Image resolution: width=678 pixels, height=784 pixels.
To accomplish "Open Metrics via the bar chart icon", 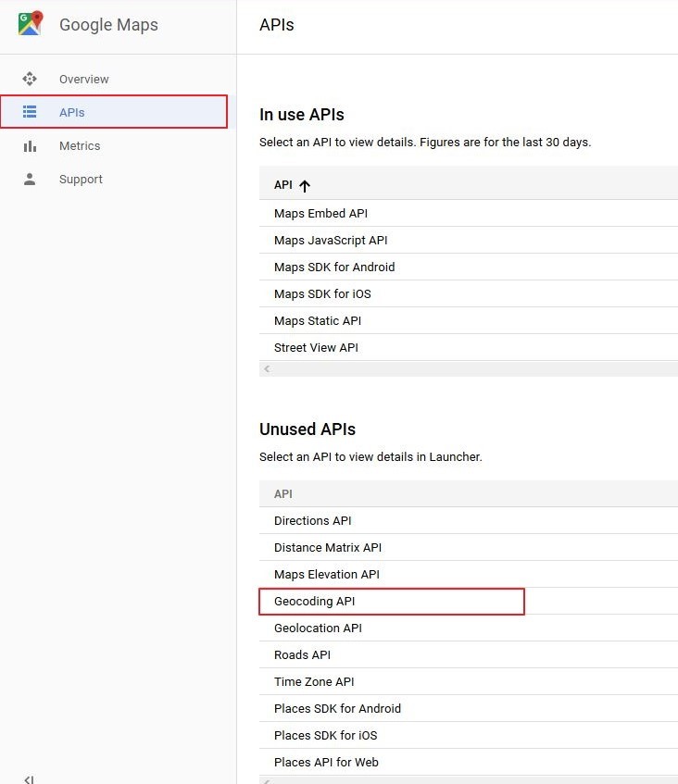I will pyautogui.click(x=31, y=145).
